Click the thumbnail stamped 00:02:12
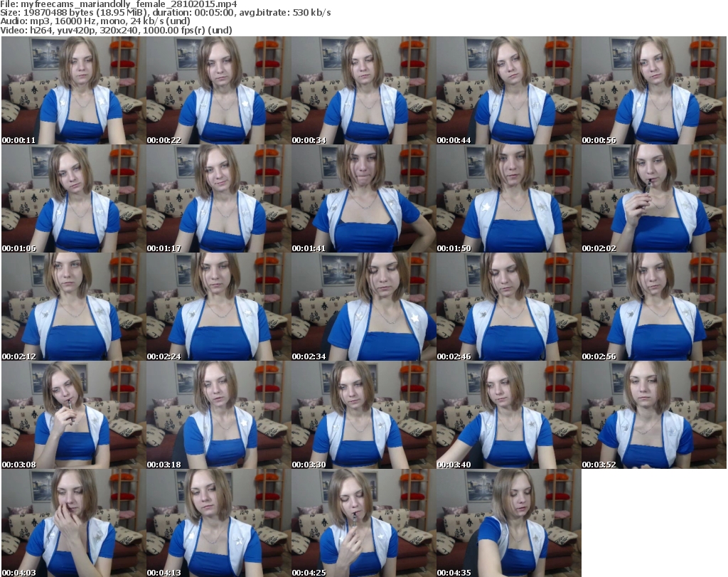This screenshot has width=728, height=577. point(74,307)
